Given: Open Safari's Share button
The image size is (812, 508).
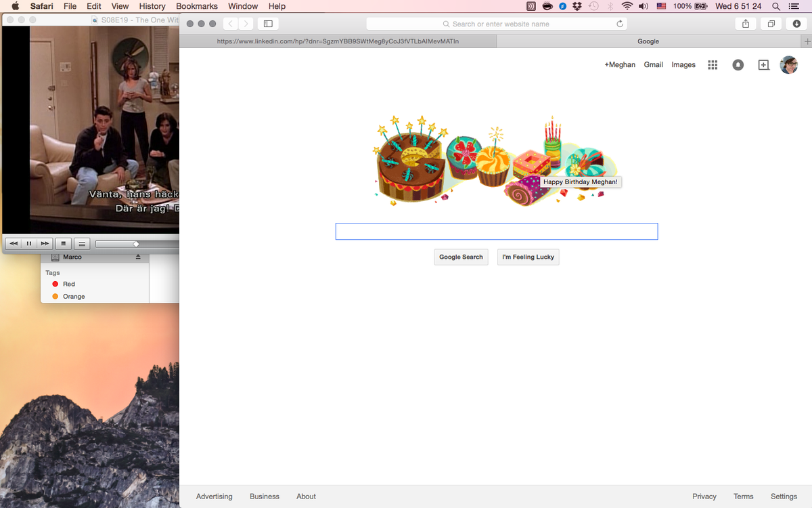Looking at the screenshot, I should coord(746,24).
